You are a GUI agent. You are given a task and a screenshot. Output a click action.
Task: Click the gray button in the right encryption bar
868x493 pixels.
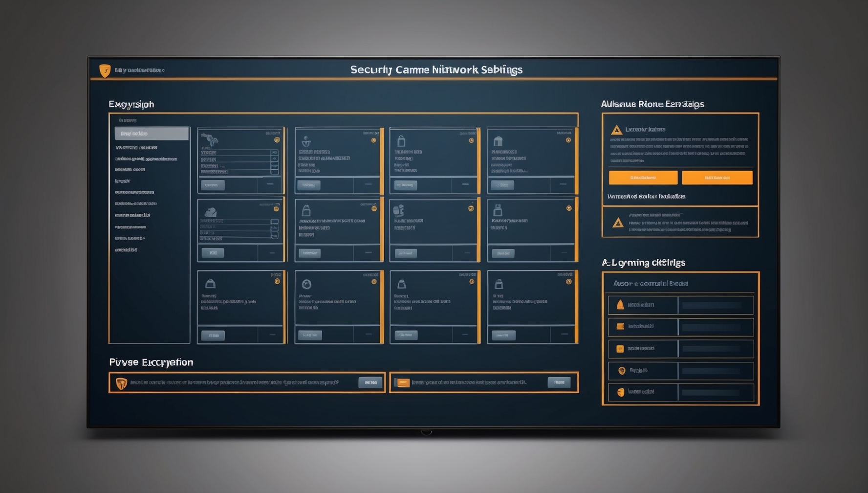tap(559, 382)
